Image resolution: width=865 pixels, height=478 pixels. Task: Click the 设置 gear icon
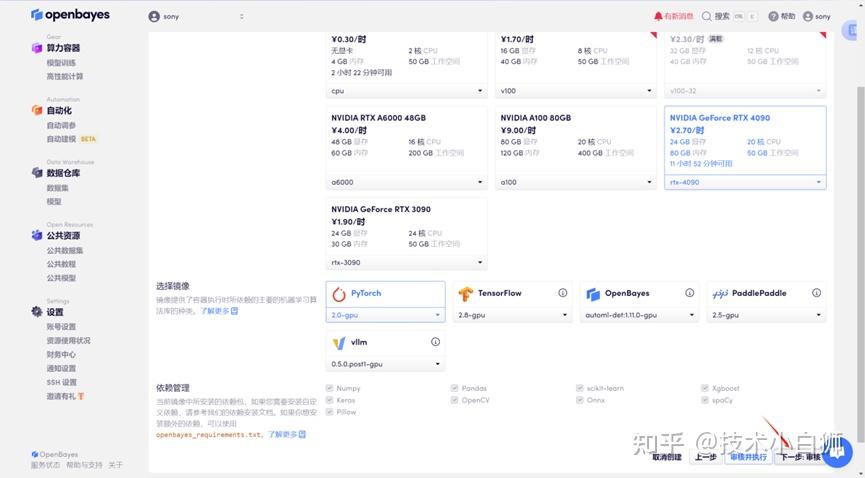point(37,312)
